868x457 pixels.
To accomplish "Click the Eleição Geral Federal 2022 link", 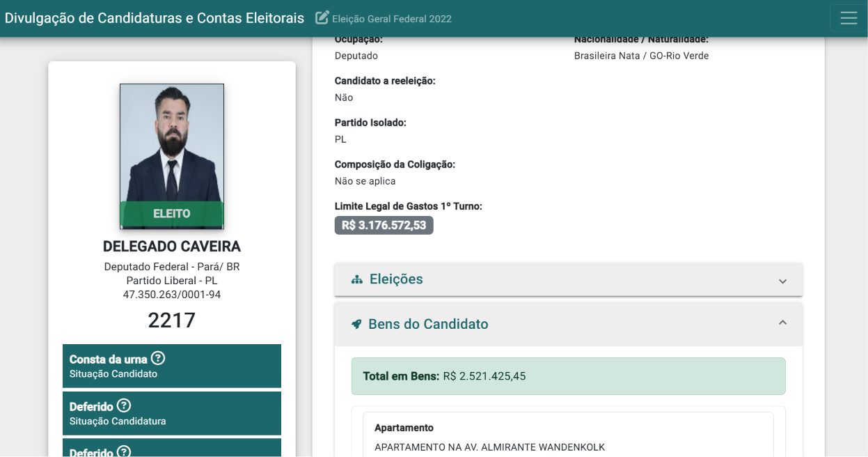I will point(392,19).
